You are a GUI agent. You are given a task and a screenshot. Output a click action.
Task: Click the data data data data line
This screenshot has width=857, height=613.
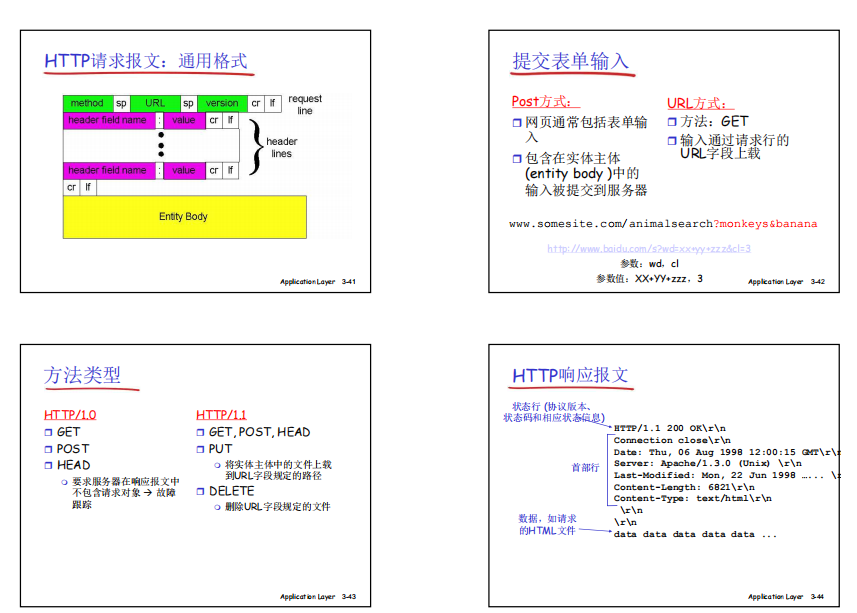tap(695, 534)
